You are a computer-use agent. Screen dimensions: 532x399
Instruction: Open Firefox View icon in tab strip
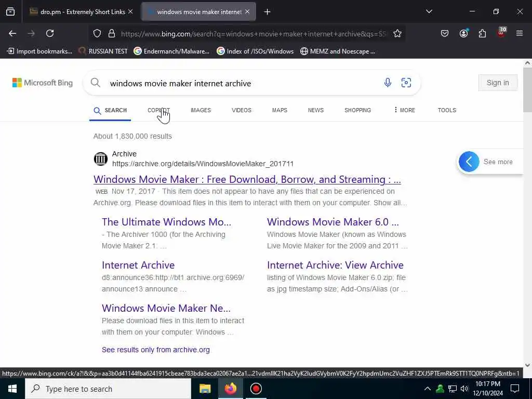coord(10,12)
